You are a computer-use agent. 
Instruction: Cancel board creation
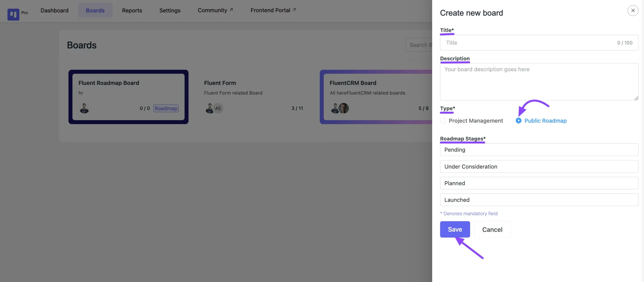pyautogui.click(x=492, y=229)
